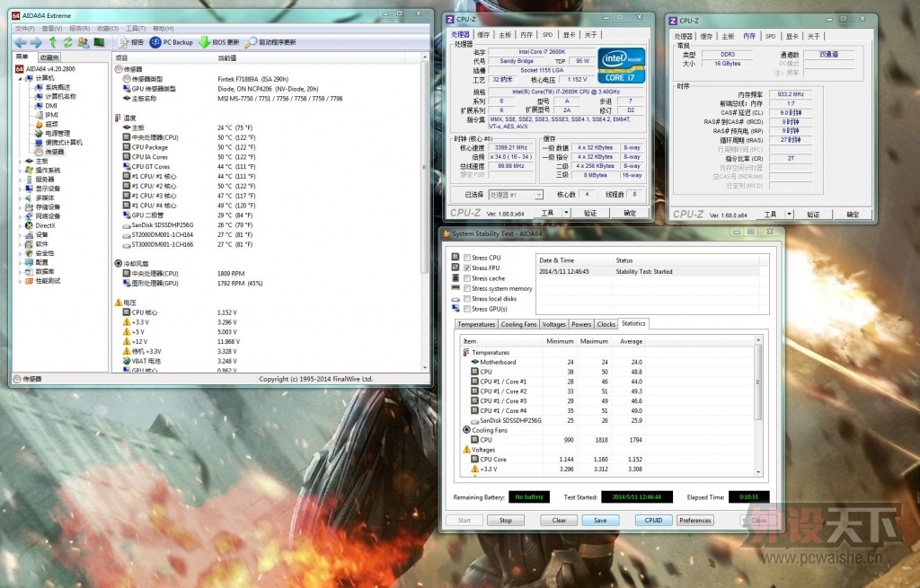
Task: Expand the 网络设备 tree node
Action: pyautogui.click(x=20, y=216)
